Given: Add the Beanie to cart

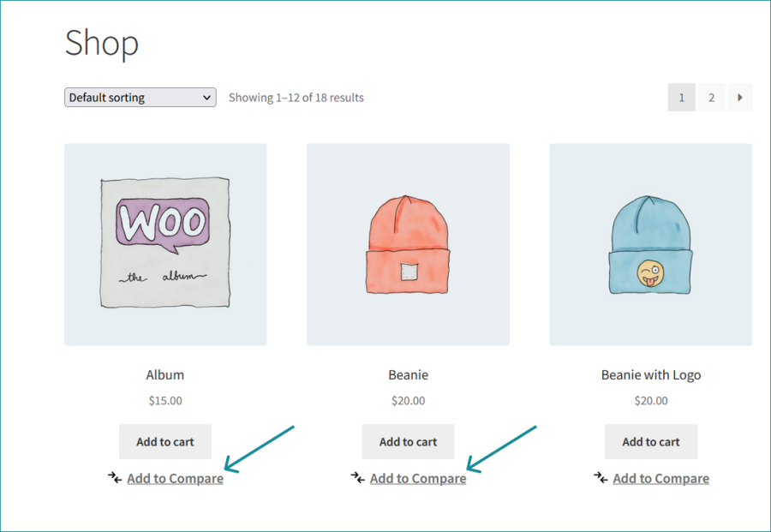Looking at the screenshot, I should [x=408, y=442].
